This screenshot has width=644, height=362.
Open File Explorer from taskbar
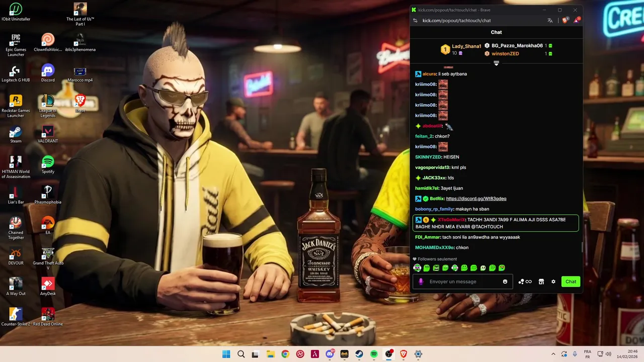270,354
